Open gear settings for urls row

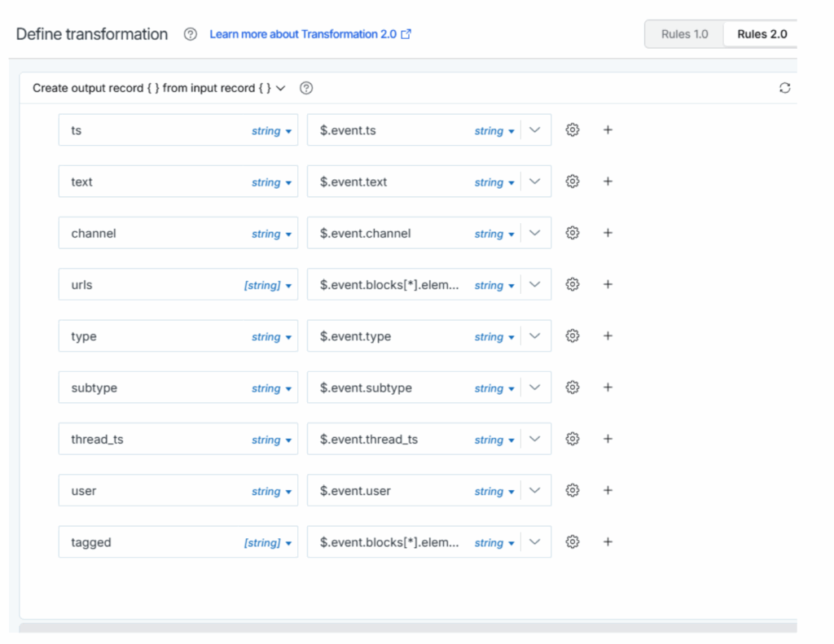(573, 285)
